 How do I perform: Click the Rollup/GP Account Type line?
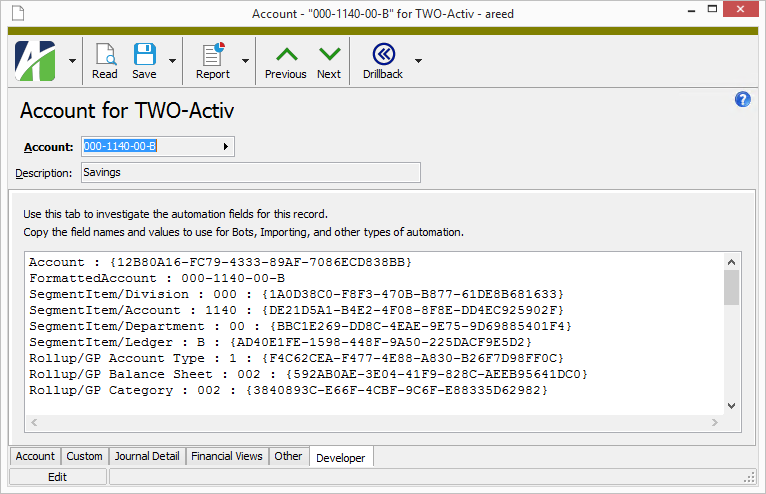click(297, 359)
